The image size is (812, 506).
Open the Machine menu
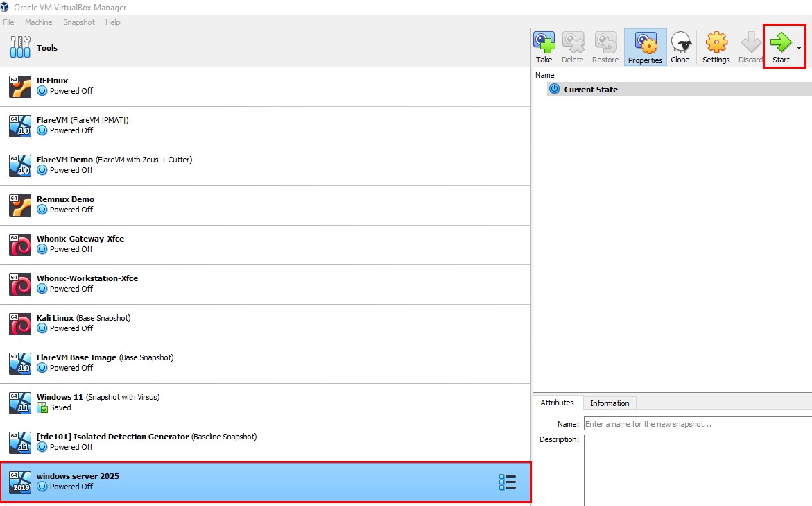click(x=38, y=22)
